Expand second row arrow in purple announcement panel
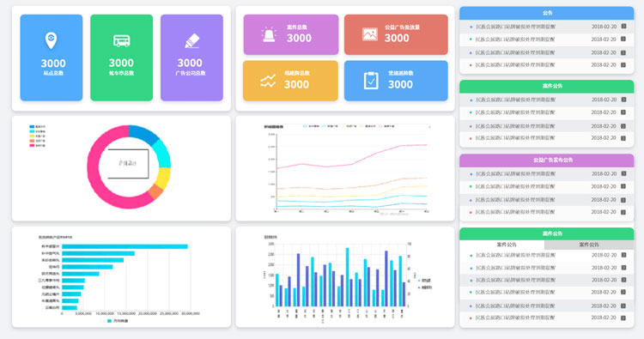Screen dimensions: 644x339 click(x=623, y=186)
